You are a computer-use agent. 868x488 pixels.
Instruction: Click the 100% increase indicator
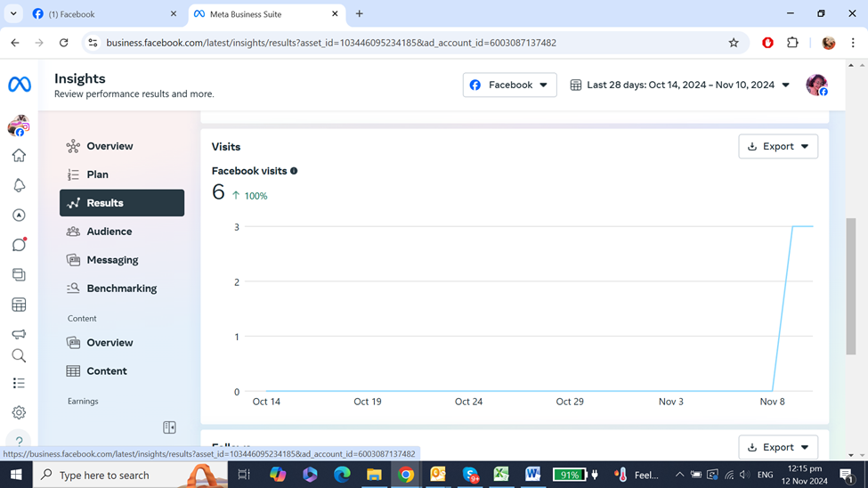[249, 196]
